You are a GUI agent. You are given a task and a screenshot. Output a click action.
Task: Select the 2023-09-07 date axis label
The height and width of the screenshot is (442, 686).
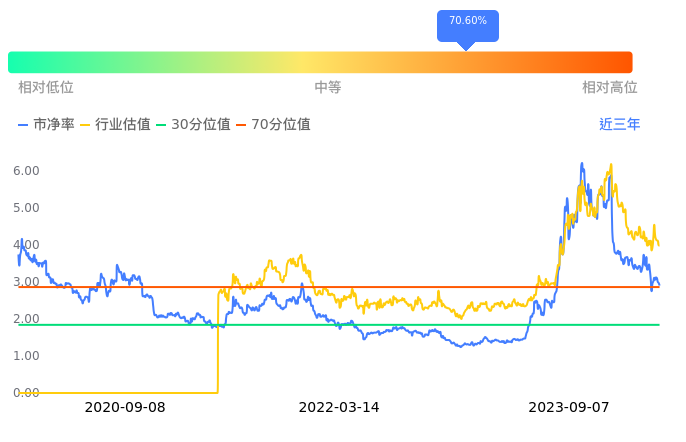point(568,407)
